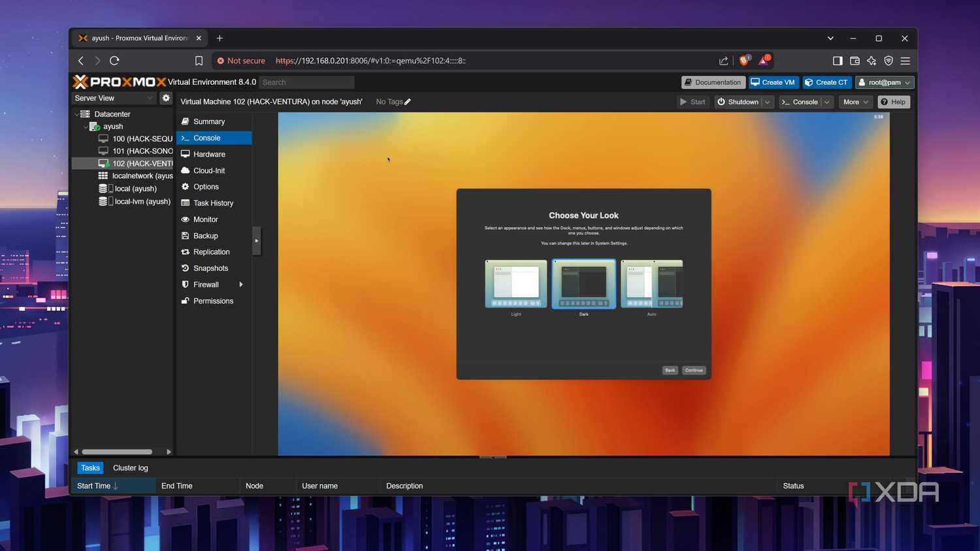Click Back in Choose Your Look dialog
This screenshot has width=980, height=551.
670,370
